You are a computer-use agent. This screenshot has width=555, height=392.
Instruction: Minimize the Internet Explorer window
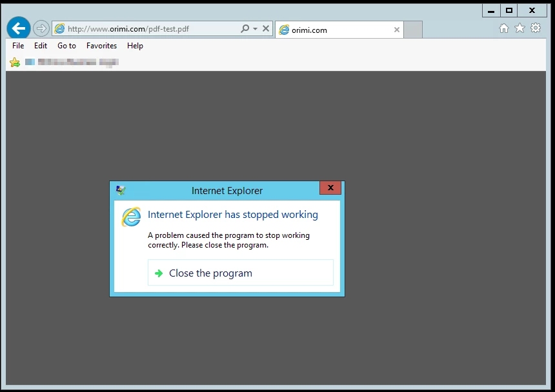coord(491,11)
